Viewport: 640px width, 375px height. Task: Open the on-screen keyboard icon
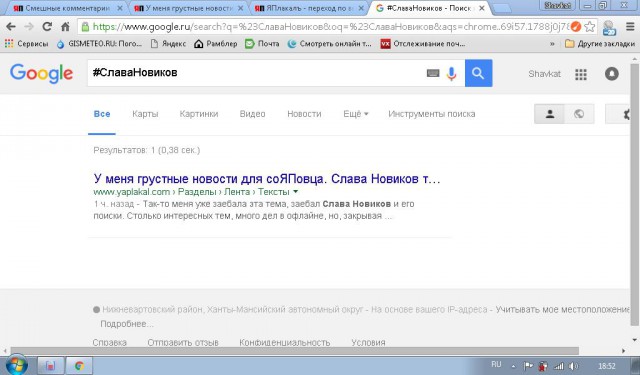click(433, 73)
